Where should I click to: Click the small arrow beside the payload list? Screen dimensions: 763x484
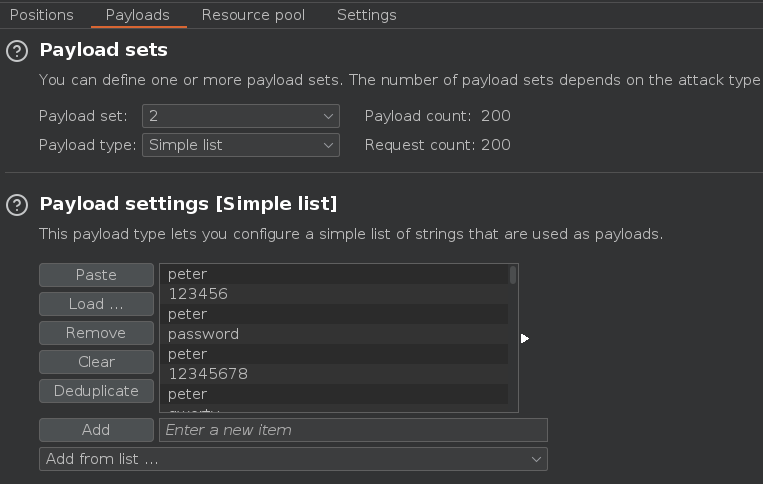[525, 339]
